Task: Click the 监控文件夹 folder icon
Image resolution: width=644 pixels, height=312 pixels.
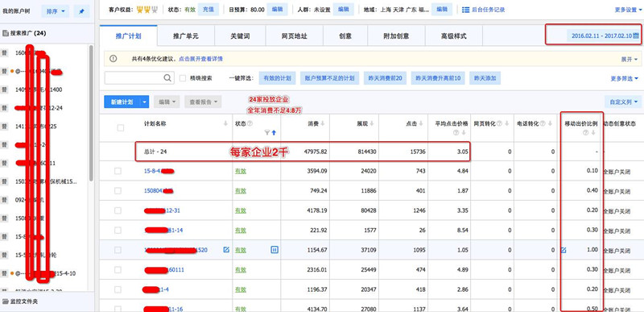Action: click(x=6, y=302)
